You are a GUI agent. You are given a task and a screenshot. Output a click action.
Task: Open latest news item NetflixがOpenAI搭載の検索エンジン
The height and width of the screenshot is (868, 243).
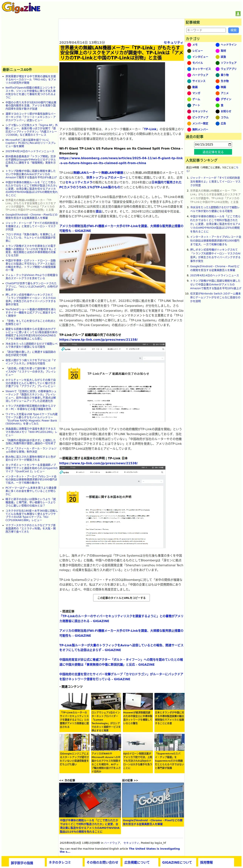click(31, 93)
